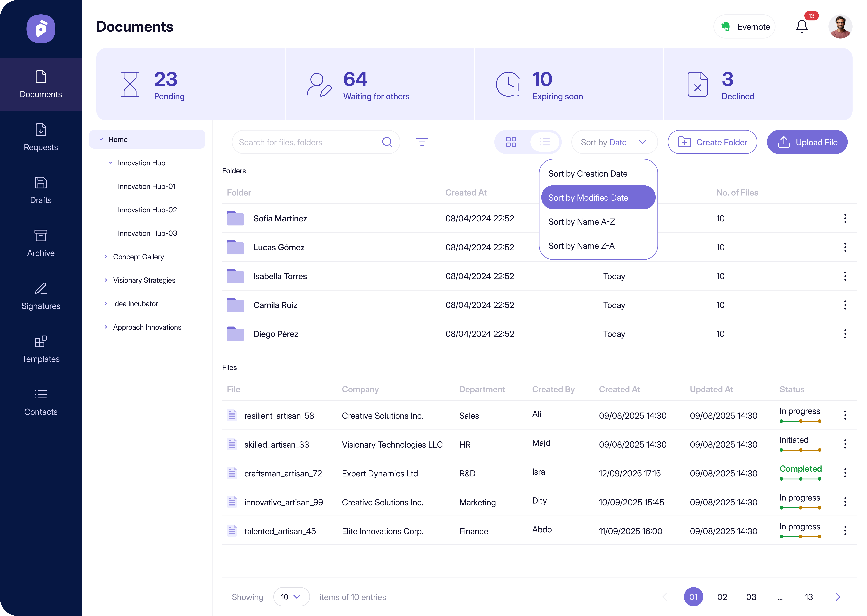Open the Sort by Date dropdown
The height and width of the screenshot is (616, 867).
point(614,142)
